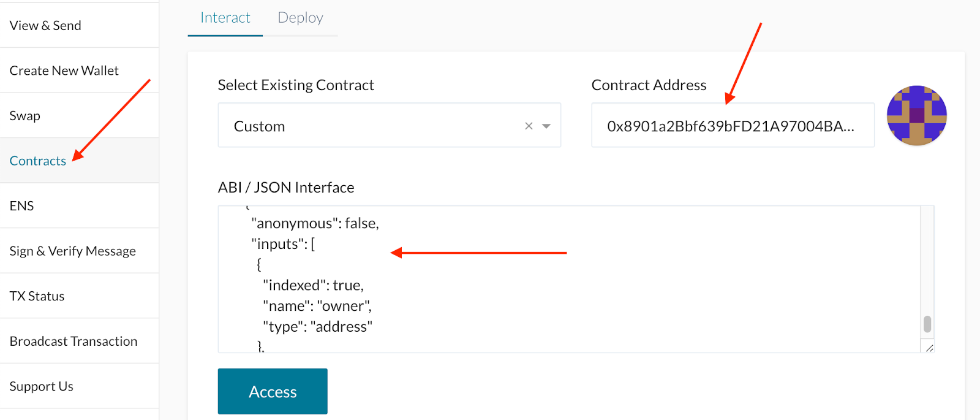This screenshot has height=420, width=980.
Task: Switch to the Interact tab
Action: click(225, 18)
